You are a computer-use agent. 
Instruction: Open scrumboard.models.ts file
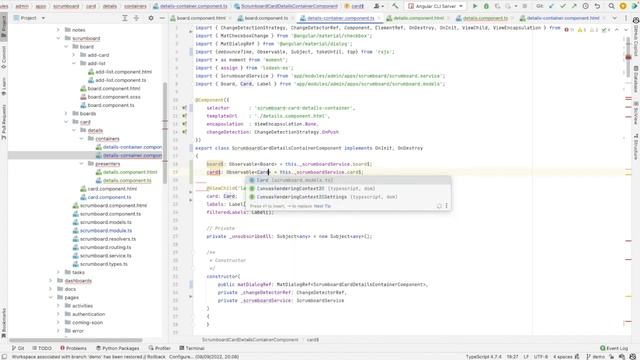tap(102, 222)
